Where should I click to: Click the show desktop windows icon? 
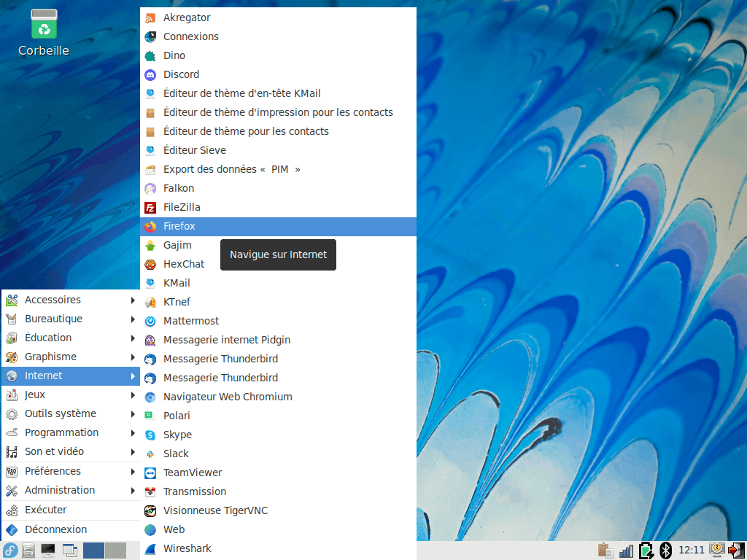(70, 551)
